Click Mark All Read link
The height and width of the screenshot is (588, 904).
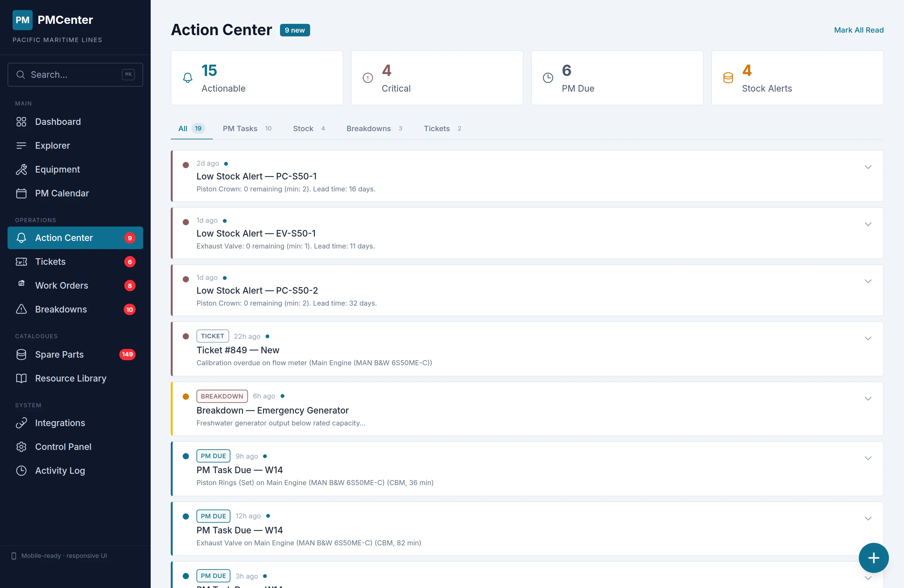858,30
